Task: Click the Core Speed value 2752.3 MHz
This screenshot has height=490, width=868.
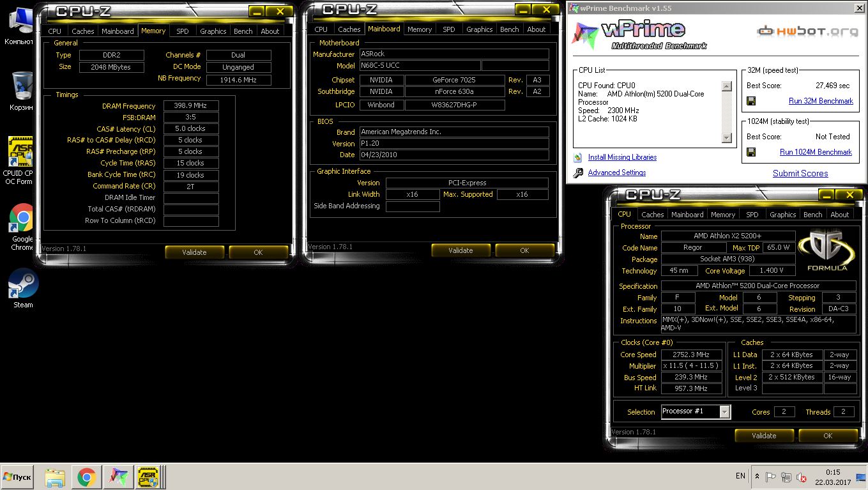Action: [x=690, y=355]
